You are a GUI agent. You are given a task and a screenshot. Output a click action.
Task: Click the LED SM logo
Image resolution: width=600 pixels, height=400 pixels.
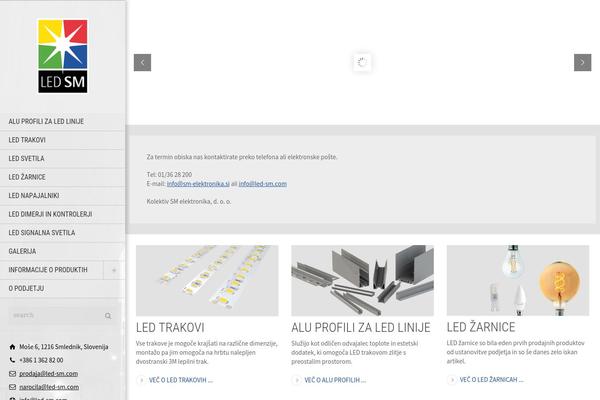(63, 56)
